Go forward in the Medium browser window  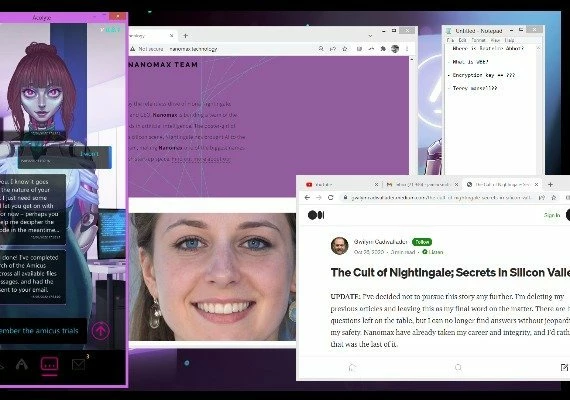tap(319, 197)
